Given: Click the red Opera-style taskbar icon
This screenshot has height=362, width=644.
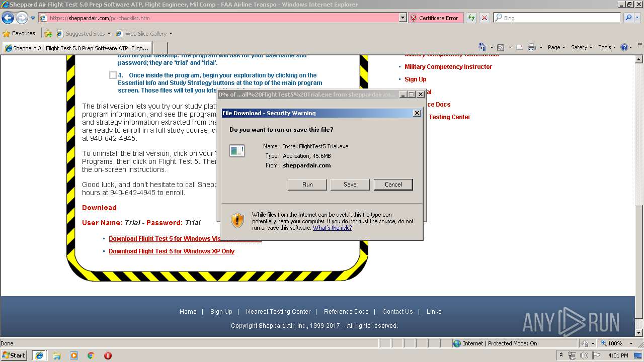Looking at the screenshot, I should pyautogui.click(x=108, y=355).
